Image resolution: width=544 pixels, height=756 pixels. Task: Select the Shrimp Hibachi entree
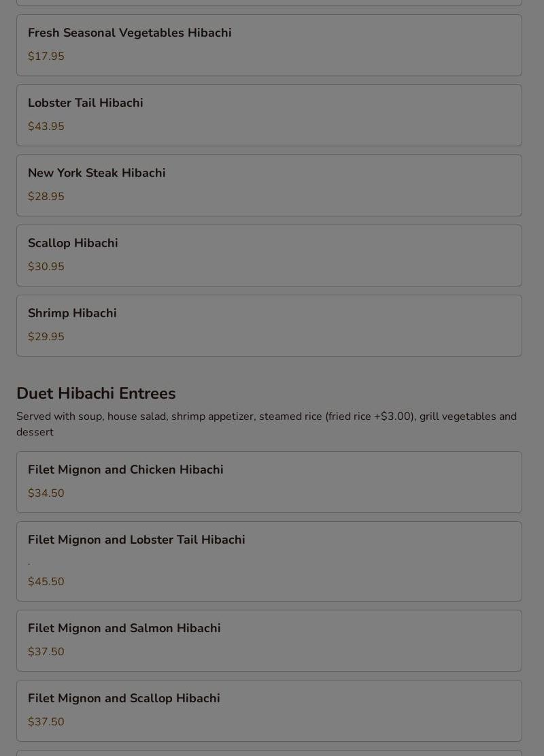(x=72, y=313)
